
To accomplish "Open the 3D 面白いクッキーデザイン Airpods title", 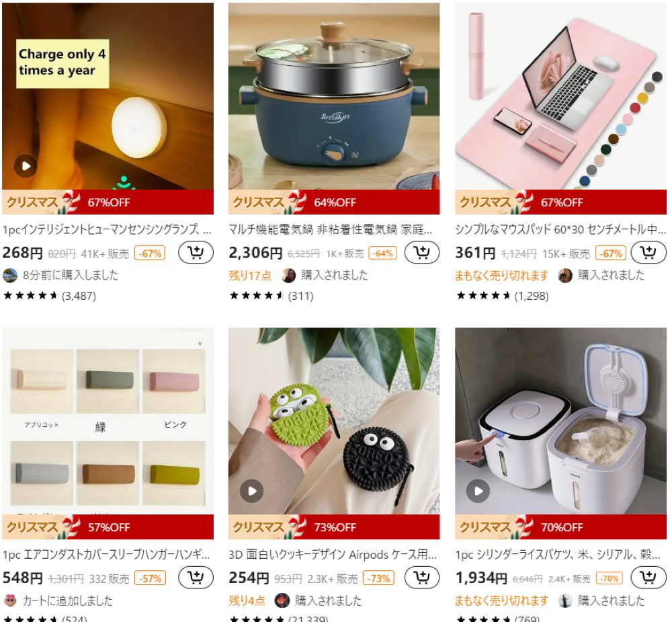I will click(x=333, y=555).
